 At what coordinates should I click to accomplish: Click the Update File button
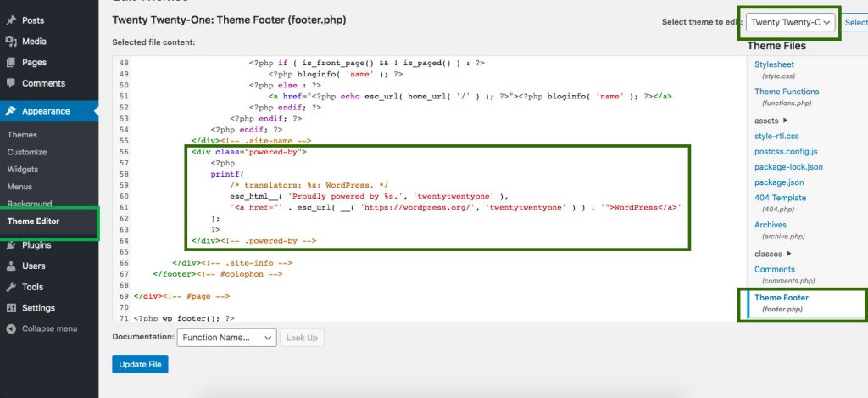[140, 364]
